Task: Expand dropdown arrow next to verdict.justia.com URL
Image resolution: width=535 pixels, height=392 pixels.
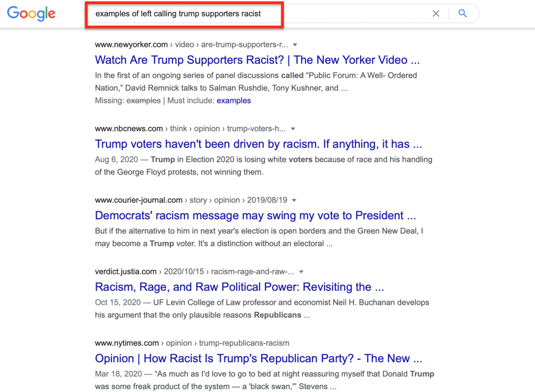Action: point(301,271)
